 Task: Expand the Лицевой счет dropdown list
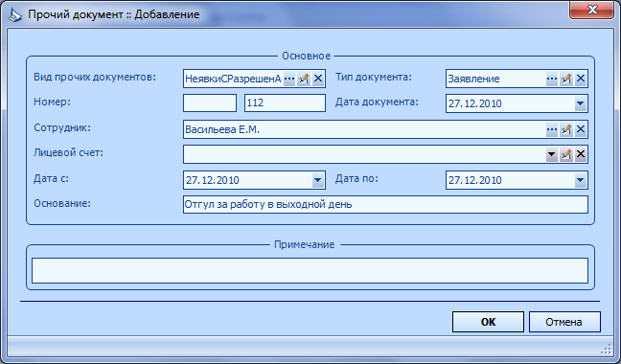[x=552, y=154]
